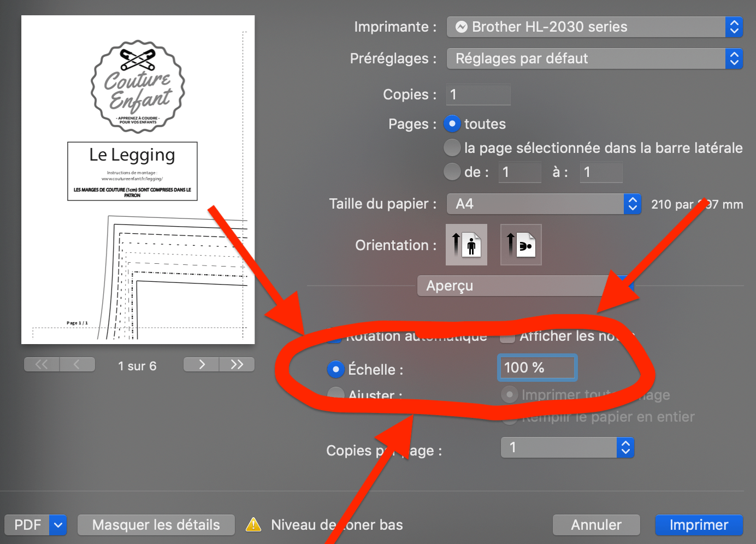The image size is (756, 544).
Task: Click the Le Legging page preview thumbnail
Action: tap(138, 180)
